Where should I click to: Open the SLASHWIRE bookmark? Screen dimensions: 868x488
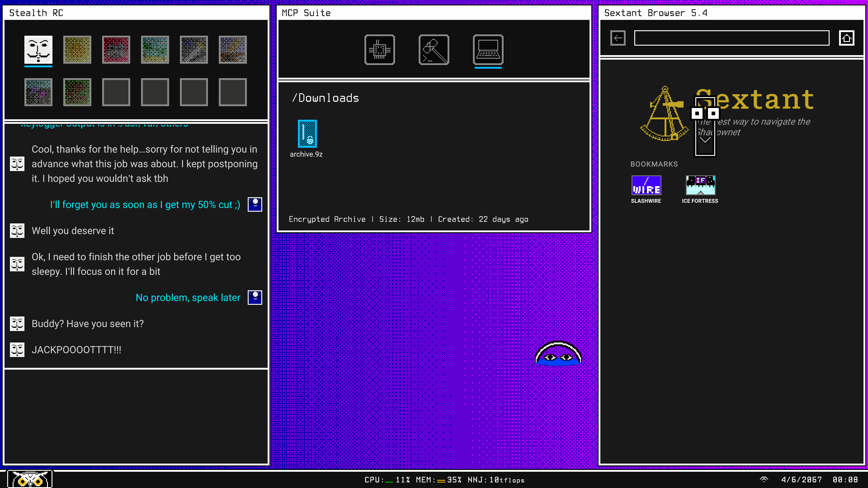coord(646,185)
